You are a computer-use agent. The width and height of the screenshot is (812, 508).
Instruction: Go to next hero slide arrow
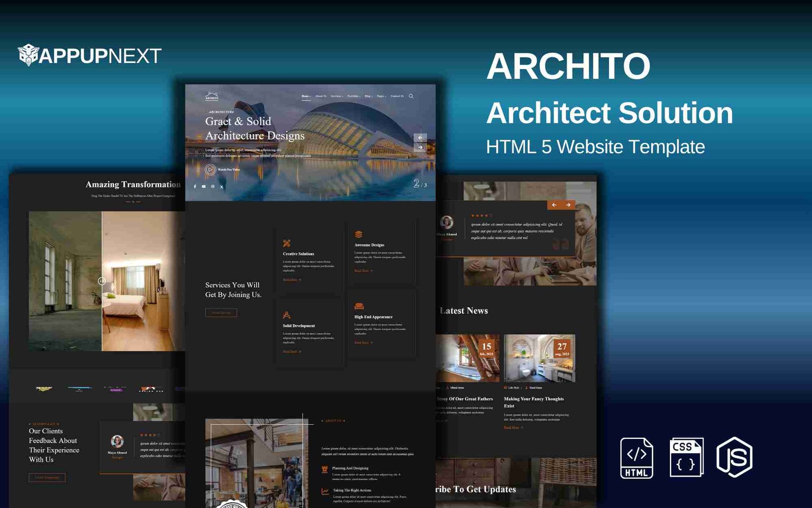[420, 147]
